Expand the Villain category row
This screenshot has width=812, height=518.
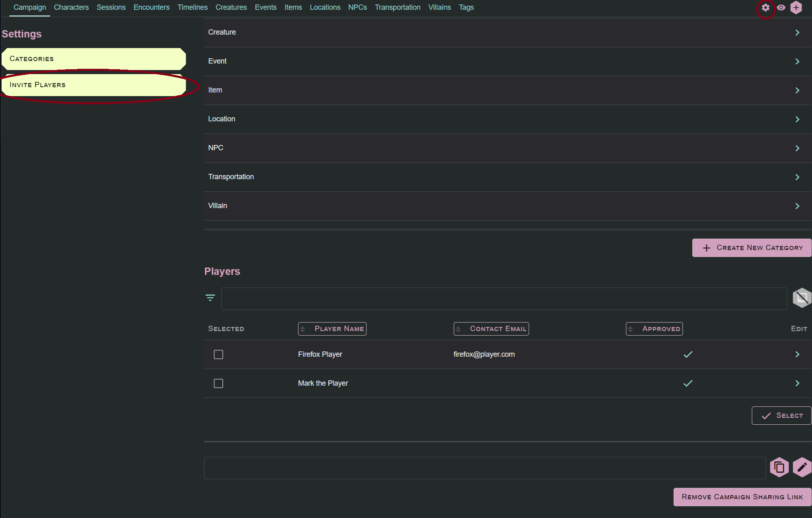pyautogui.click(x=508, y=206)
